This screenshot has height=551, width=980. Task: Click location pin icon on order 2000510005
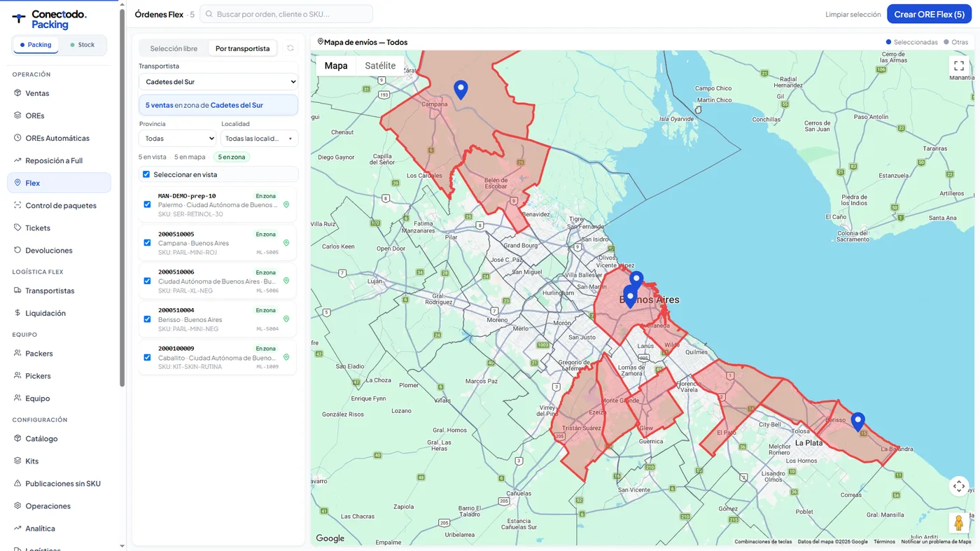click(x=286, y=243)
